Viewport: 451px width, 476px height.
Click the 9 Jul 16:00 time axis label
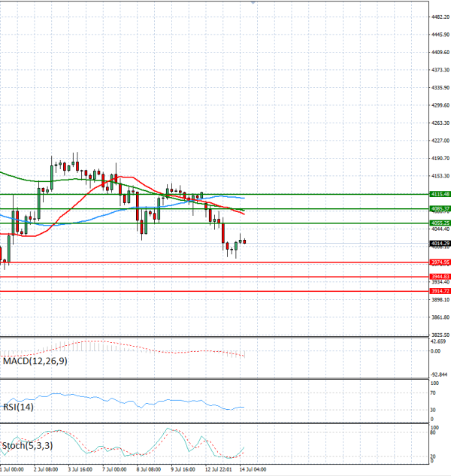183,469
